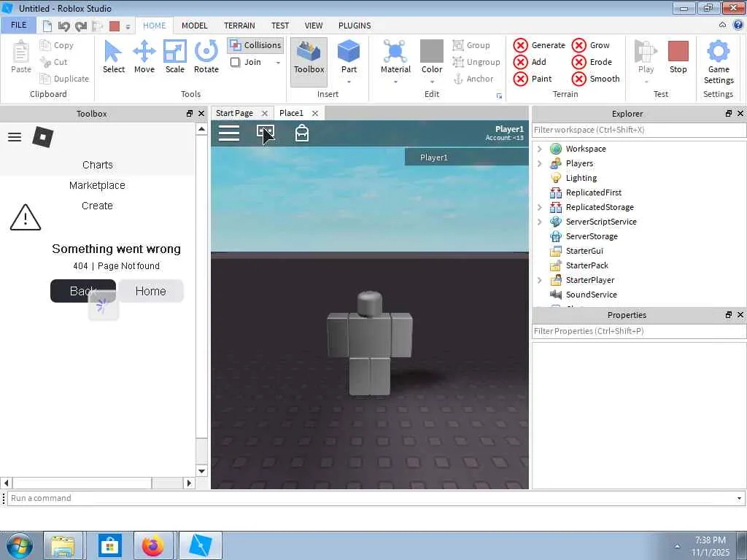Click Erode terrain tool
Viewport: 747px width, 560px height.
pyautogui.click(x=592, y=62)
